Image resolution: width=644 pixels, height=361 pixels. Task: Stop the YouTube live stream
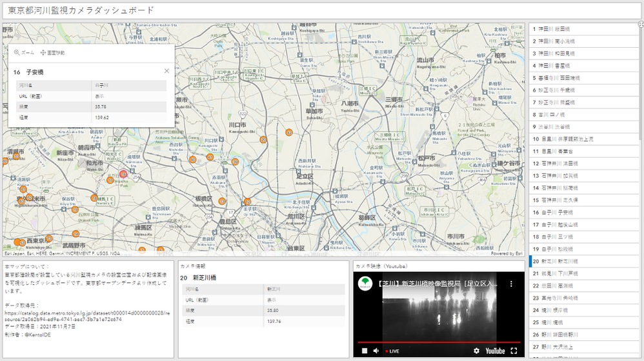pyautogui.click(x=365, y=351)
